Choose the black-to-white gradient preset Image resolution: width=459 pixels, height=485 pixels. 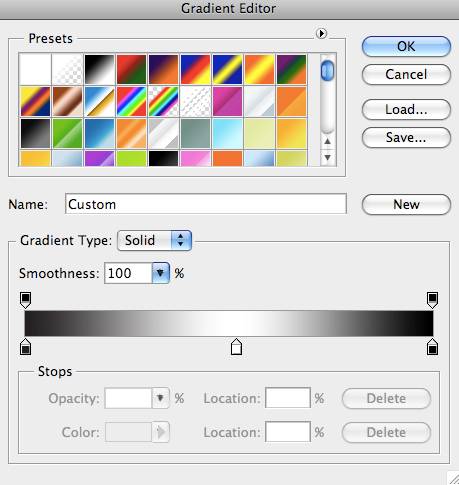coord(99,69)
